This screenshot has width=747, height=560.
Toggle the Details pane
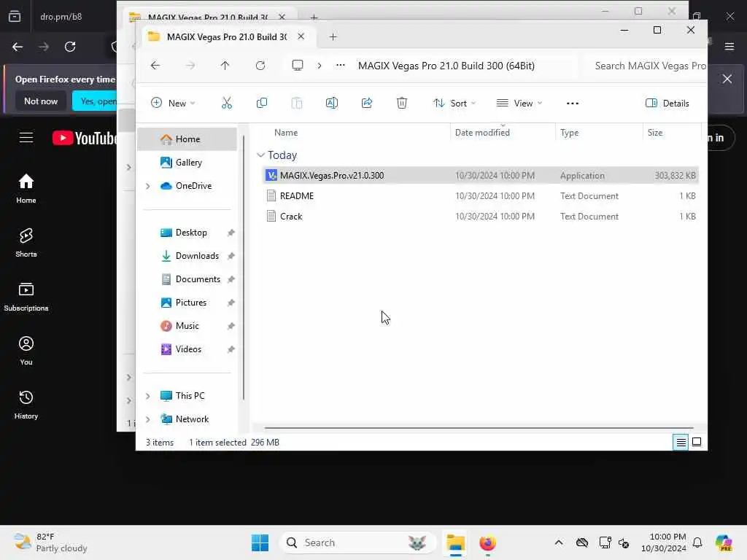pos(667,104)
